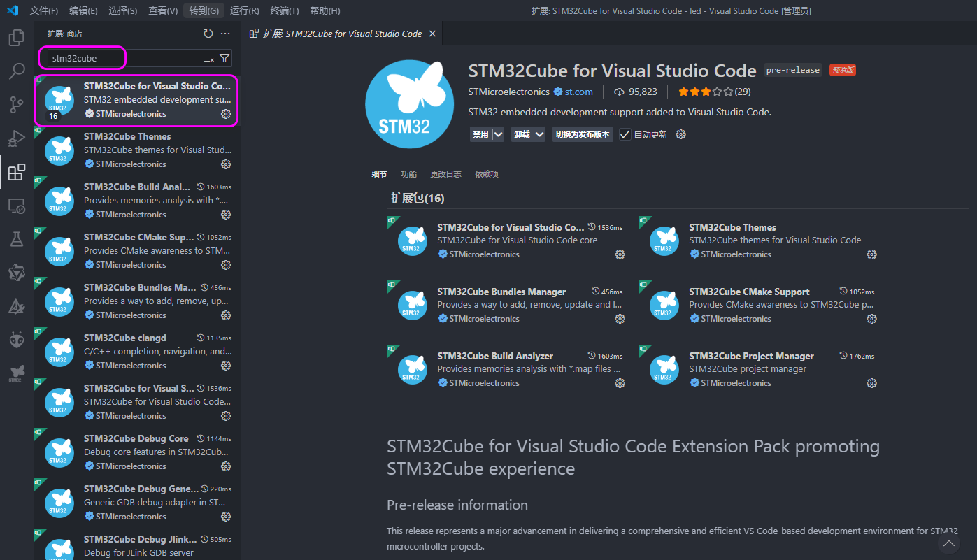977x560 pixels.
Task: Open the extension search filter funnel
Action: [224, 58]
